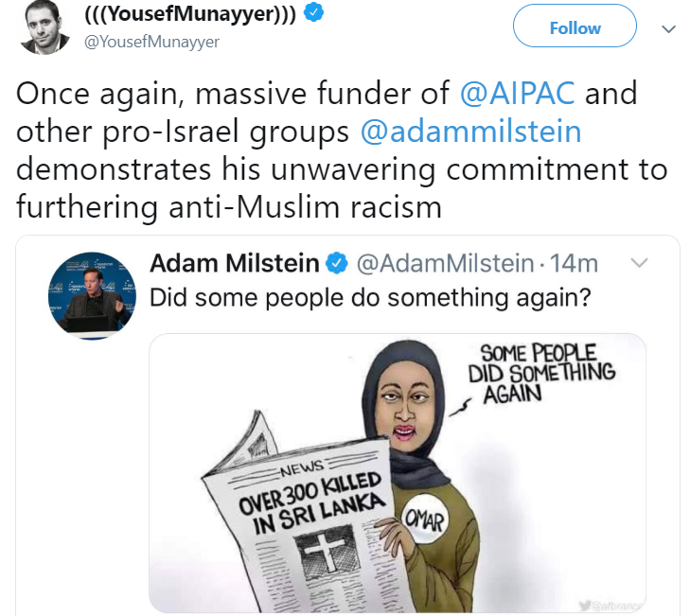Viewport: 690px width, 616px height.
Task: Click the 14m timestamp on quoted tweet
Action: pyautogui.click(x=574, y=264)
